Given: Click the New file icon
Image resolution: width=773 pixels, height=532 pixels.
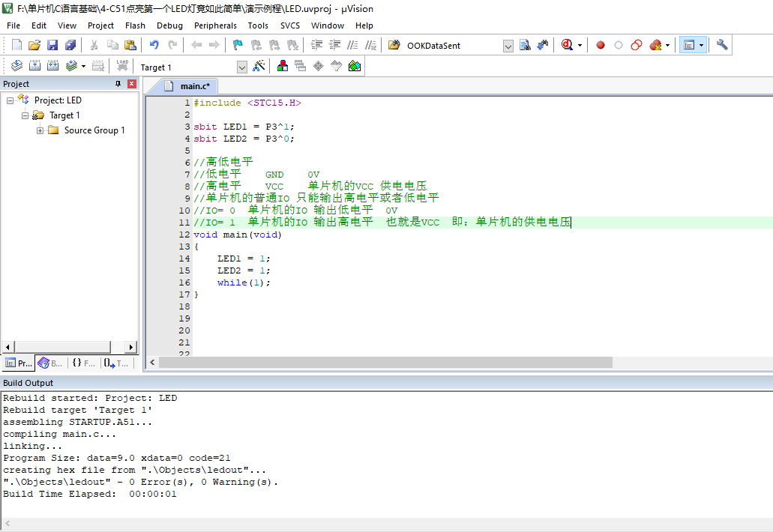Looking at the screenshot, I should click(16, 45).
